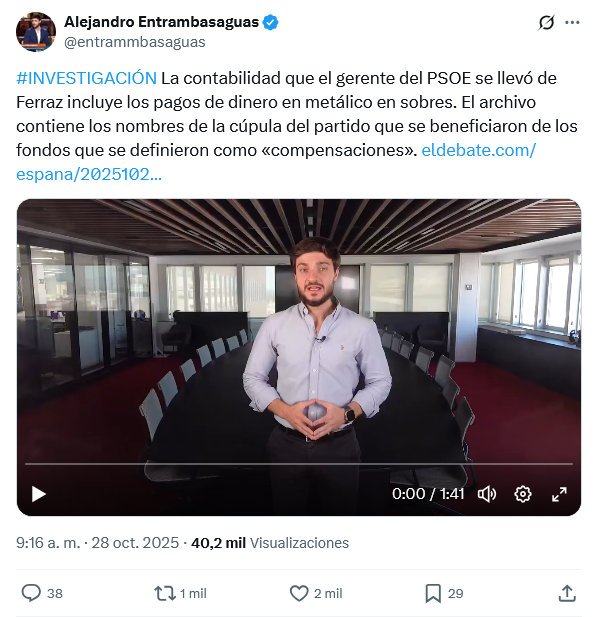Bookmark the tweet

(x=433, y=593)
